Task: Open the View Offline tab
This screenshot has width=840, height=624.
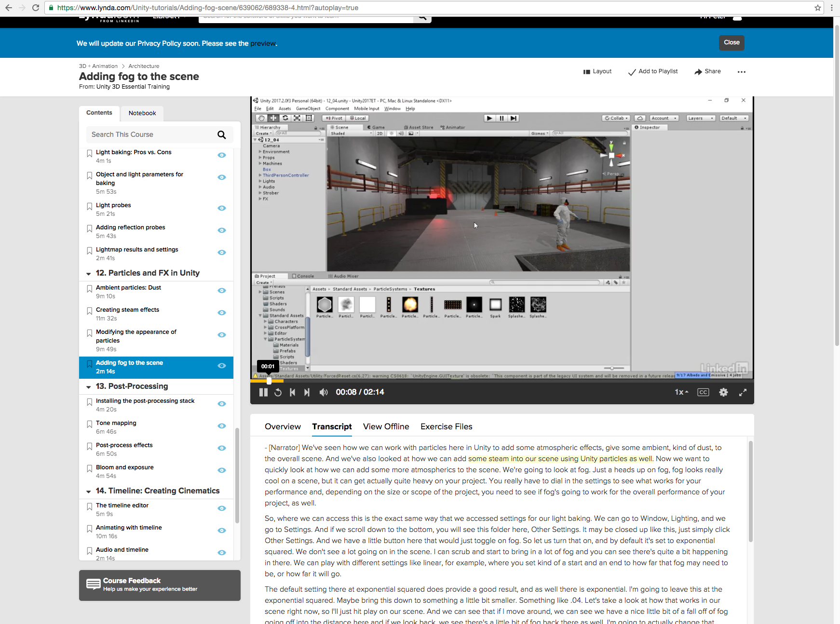Action: (386, 426)
